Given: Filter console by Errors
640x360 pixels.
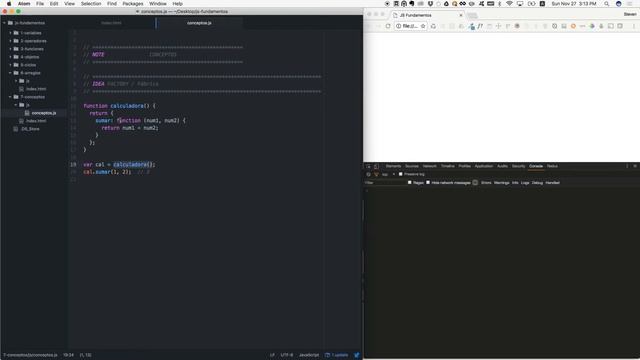Looking at the screenshot, I should (486, 183).
